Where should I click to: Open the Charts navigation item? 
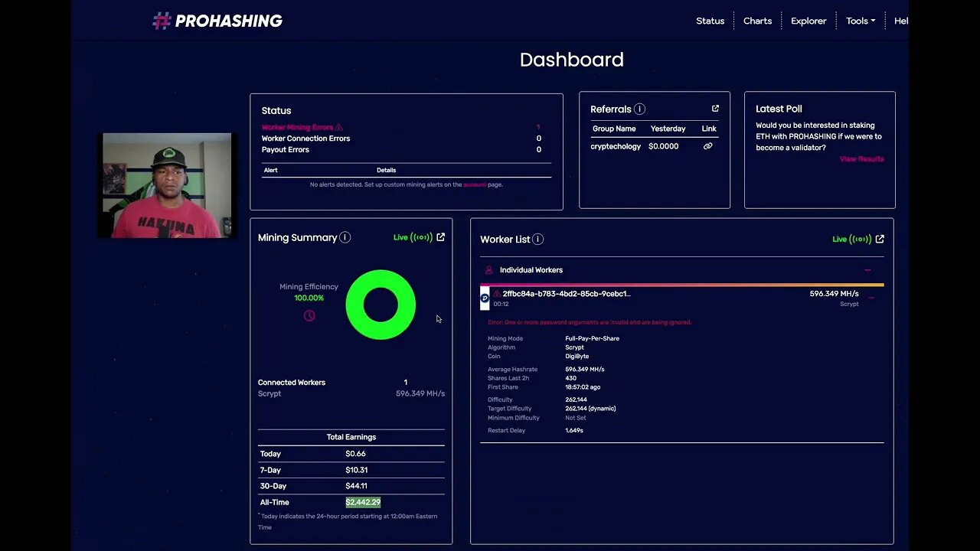tap(757, 21)
